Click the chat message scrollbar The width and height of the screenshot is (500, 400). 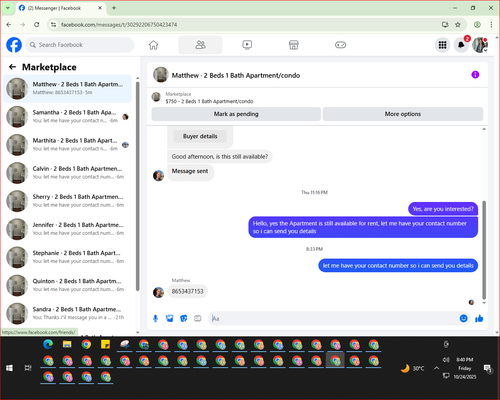click(x=484, y=250)
